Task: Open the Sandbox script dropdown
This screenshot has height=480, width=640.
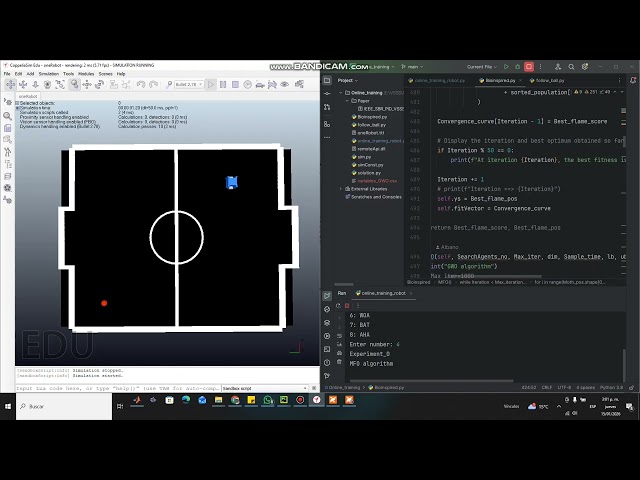Action: [264, 388]
